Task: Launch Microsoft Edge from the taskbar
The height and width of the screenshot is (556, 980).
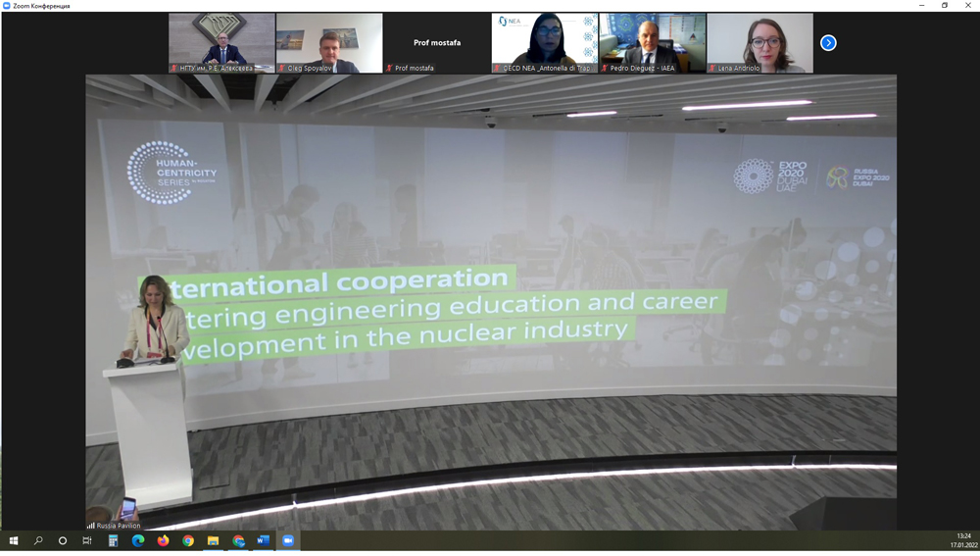Action: [x=138, y=540]
